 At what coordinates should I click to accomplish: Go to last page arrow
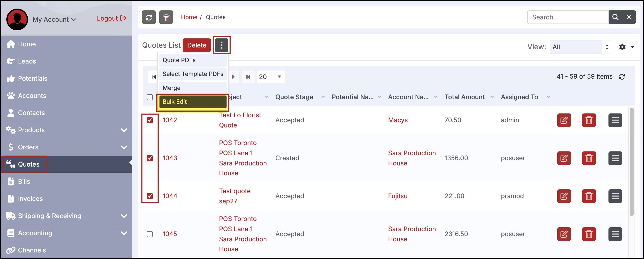248,77
